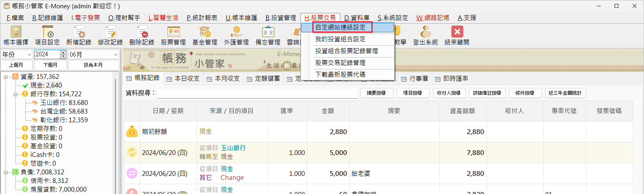644x194 pixels.
Task: Select 現金: 2,640 account with checkmark
Action: tap(46, 85)
